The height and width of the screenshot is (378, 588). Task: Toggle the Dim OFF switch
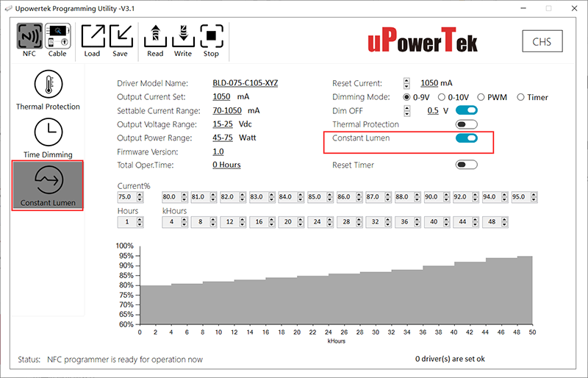pos(467,110)
